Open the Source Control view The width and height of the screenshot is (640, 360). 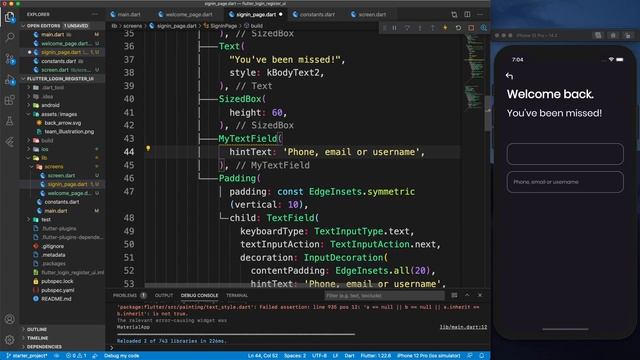[x=9, y=59]
